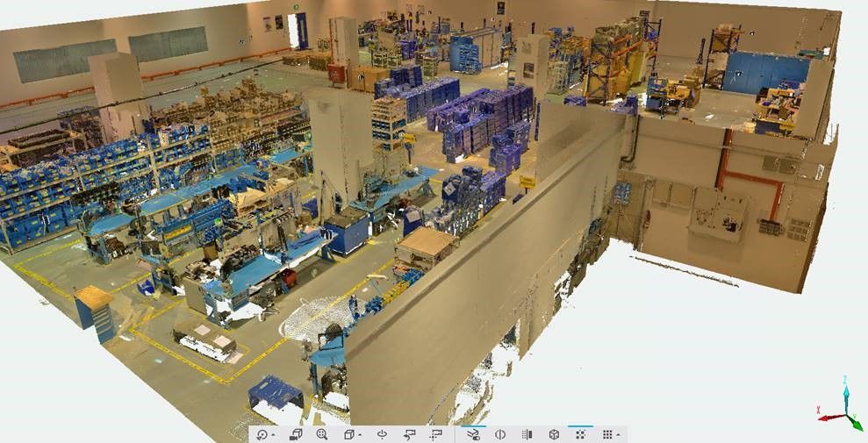Click the XYZ axis orientation gizmo

(842, 402)
